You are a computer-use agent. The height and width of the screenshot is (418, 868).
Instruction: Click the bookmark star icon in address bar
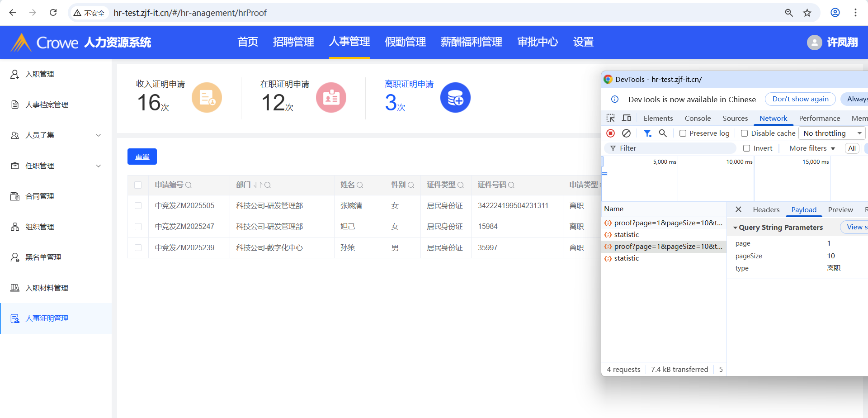click(x=807, y=13)
